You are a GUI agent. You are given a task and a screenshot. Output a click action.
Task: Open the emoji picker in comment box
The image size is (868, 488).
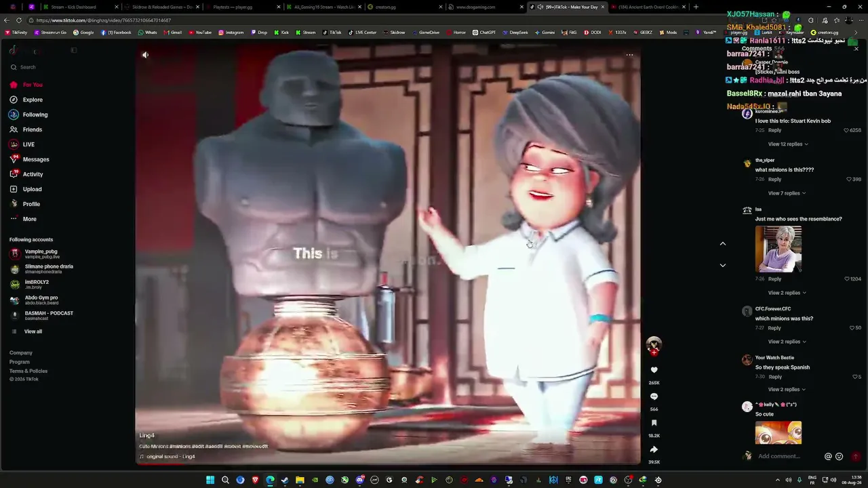tap(839, 457)
